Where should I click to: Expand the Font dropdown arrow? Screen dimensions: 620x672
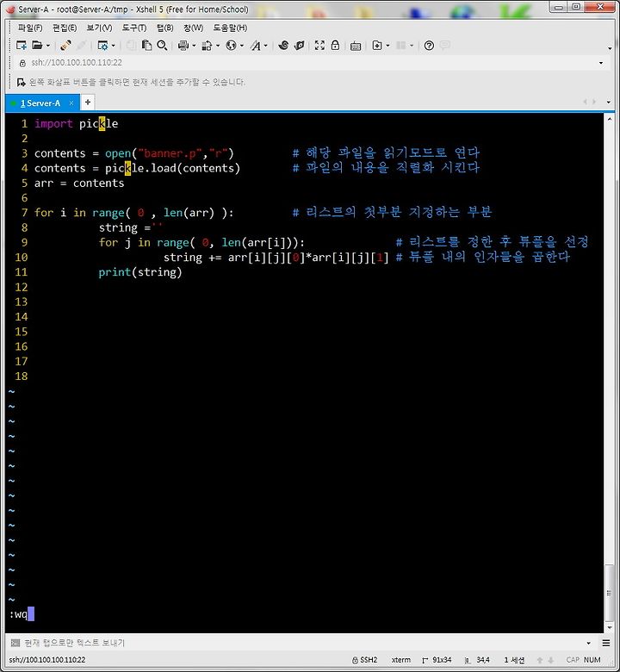pyautogui.click(x=266, y=46)
